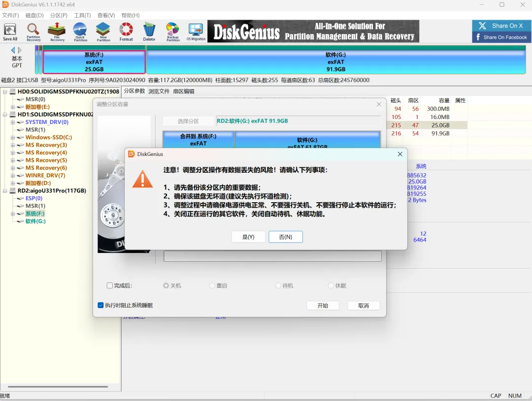Viewport: 532px width, 401px height.
Task: Click the Share On X button
Action: tap(501, 26)
